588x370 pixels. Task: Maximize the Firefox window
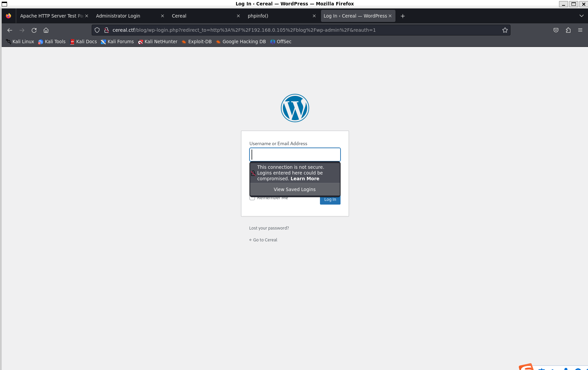click(574, 4)
